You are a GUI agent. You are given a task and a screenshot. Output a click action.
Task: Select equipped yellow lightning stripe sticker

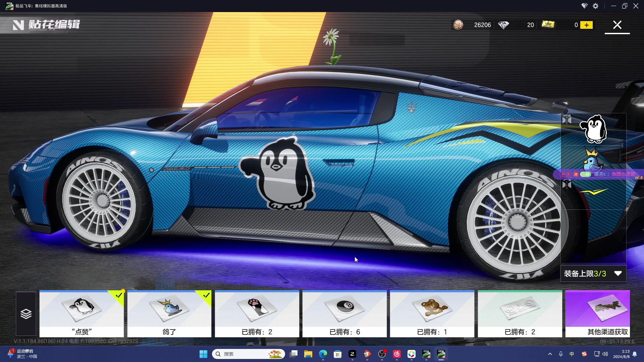[594, 192]
